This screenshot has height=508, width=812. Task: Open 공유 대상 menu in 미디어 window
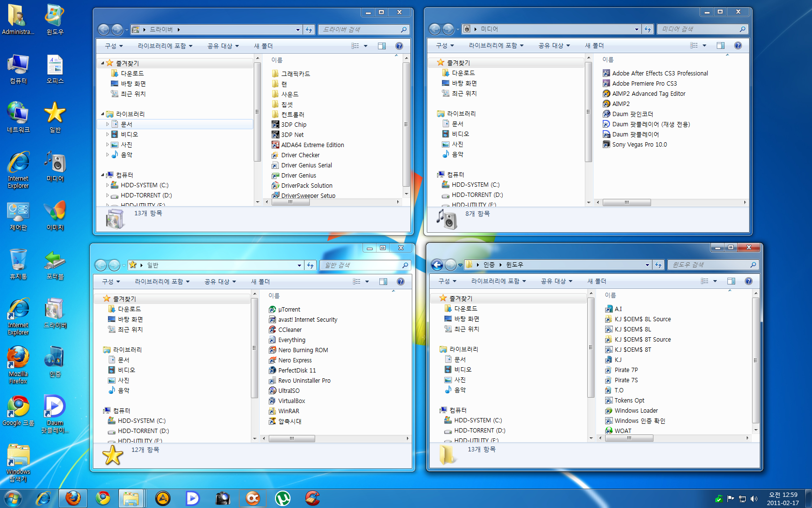click(x=554, y=45)
